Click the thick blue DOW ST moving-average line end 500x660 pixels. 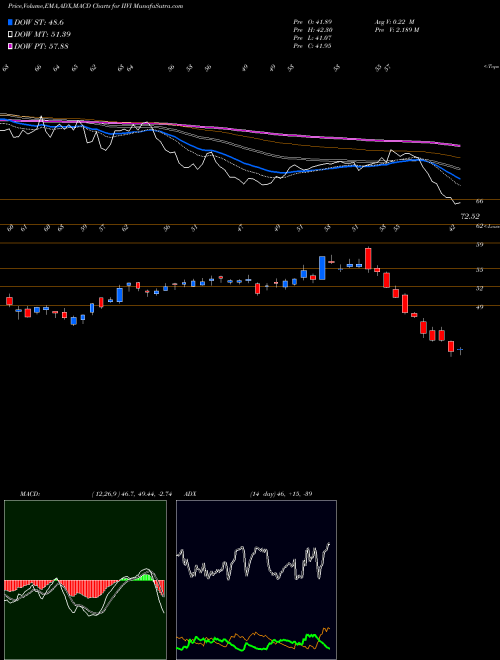tap(458, 178)
